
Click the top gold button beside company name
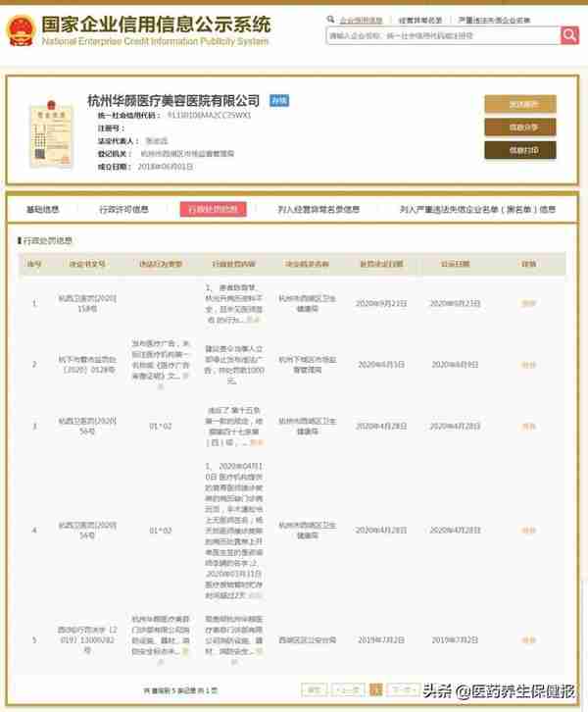[520, 104]
